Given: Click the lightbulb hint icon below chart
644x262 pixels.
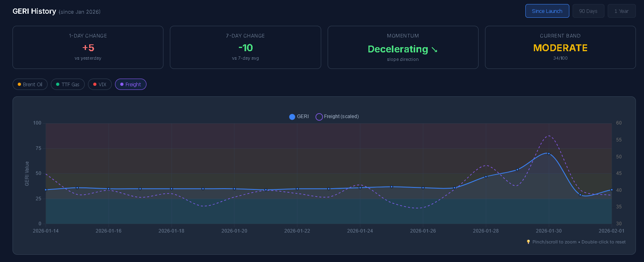Looking at the screenshot, I should [x=528, y=242].
